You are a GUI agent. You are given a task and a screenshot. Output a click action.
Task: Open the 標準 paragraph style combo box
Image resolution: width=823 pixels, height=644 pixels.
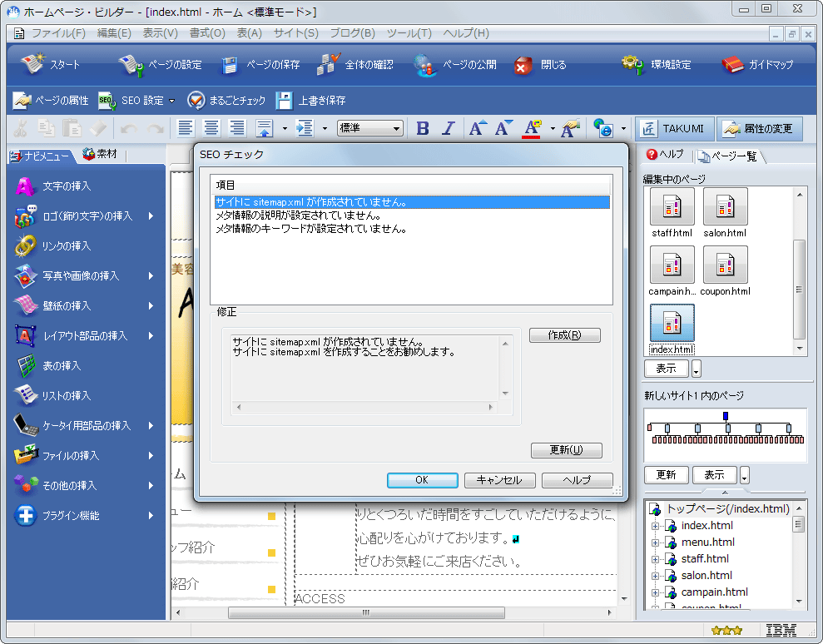click(x=370, y=127)
